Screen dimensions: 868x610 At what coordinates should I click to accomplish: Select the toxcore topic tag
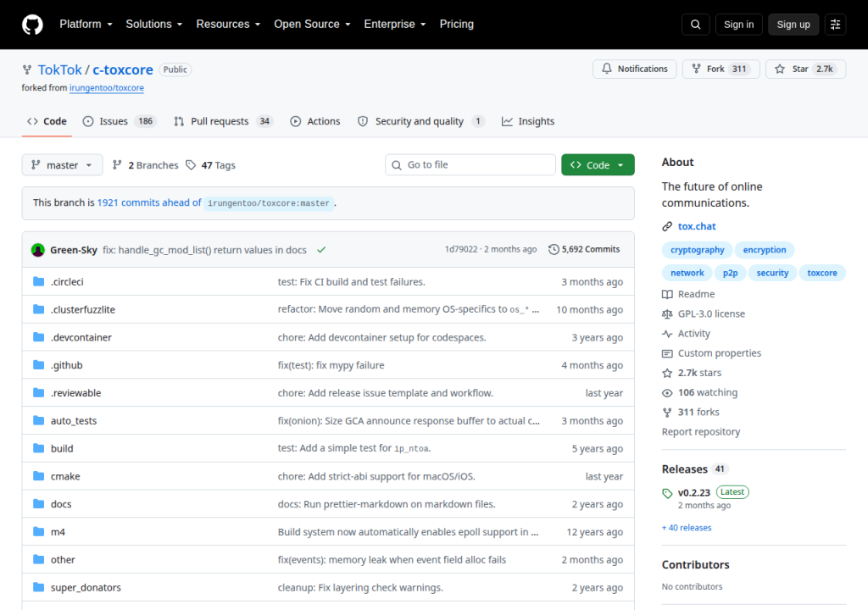(821, 273)
